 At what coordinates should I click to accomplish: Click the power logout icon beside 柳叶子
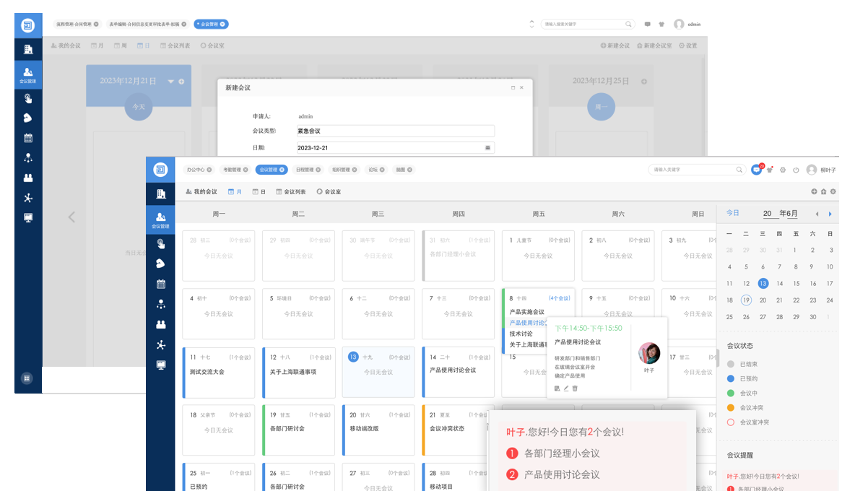[796, 170]
